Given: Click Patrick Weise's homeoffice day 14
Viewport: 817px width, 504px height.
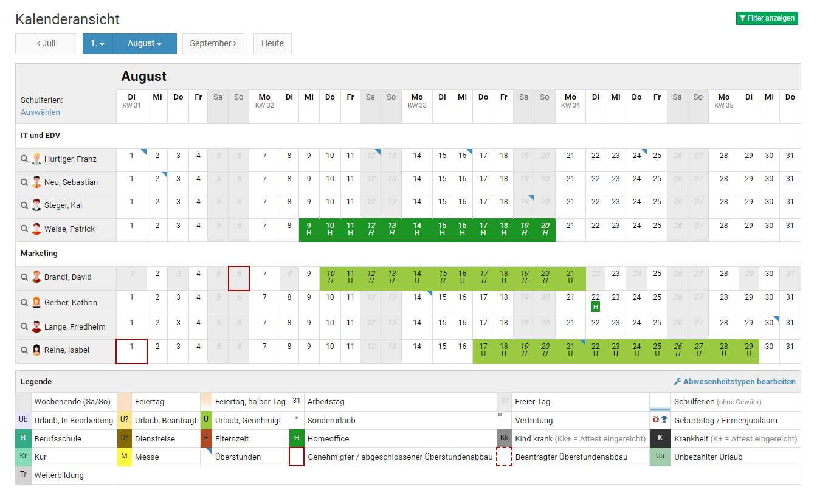Looking at the screenshot, I should (417, 229).
